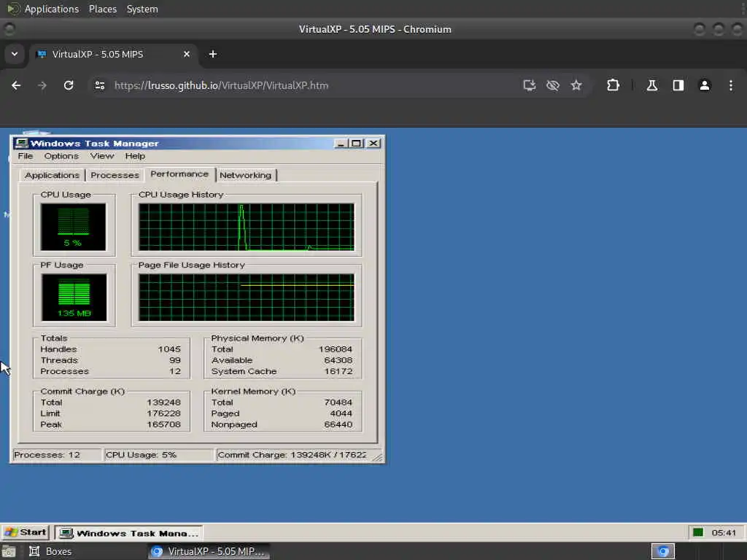Click status bar CPU Usage: 5%
747x560 pixels.
[158, 455]
